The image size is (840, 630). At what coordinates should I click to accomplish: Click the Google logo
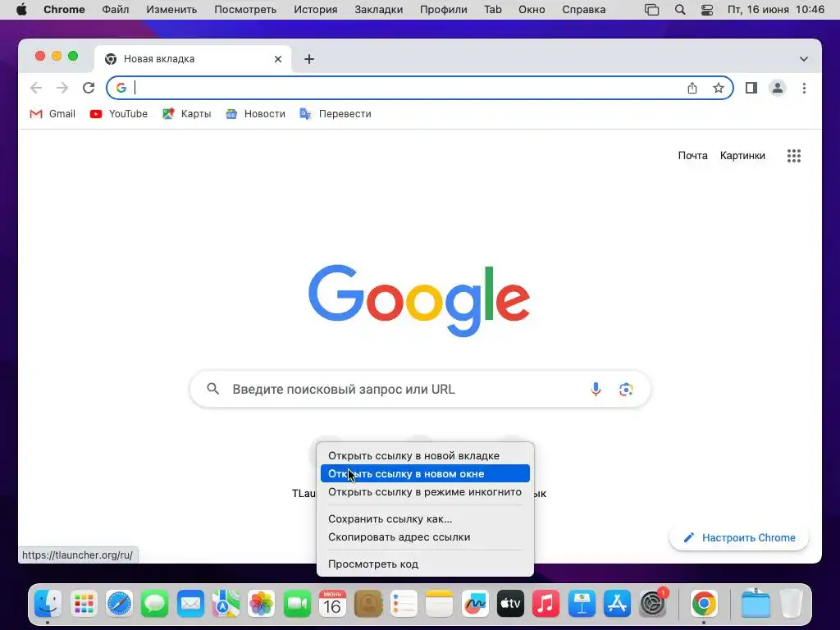(x=419, y=300)
